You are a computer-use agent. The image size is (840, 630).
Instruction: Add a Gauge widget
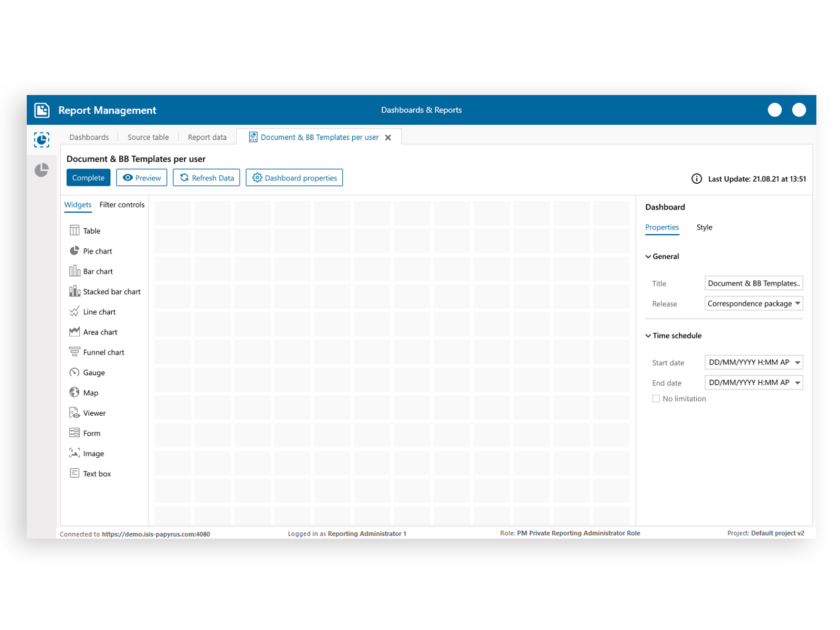click(93, 372)
